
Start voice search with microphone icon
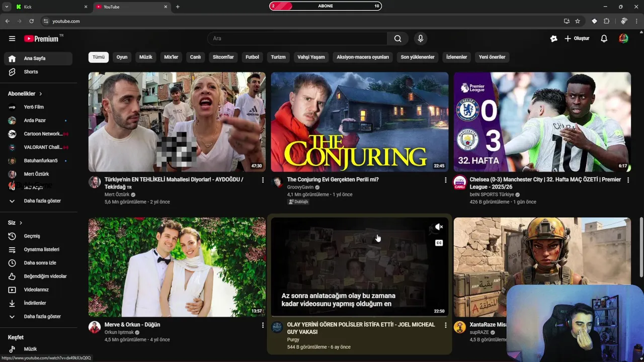click(421, 39)
